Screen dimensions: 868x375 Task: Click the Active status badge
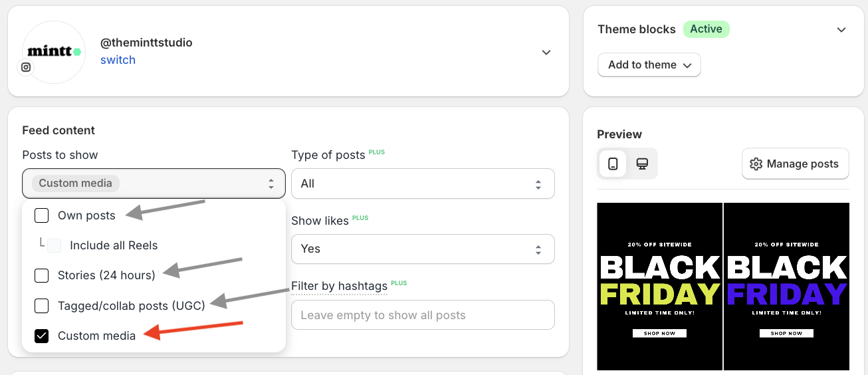(x=706, y=29)
